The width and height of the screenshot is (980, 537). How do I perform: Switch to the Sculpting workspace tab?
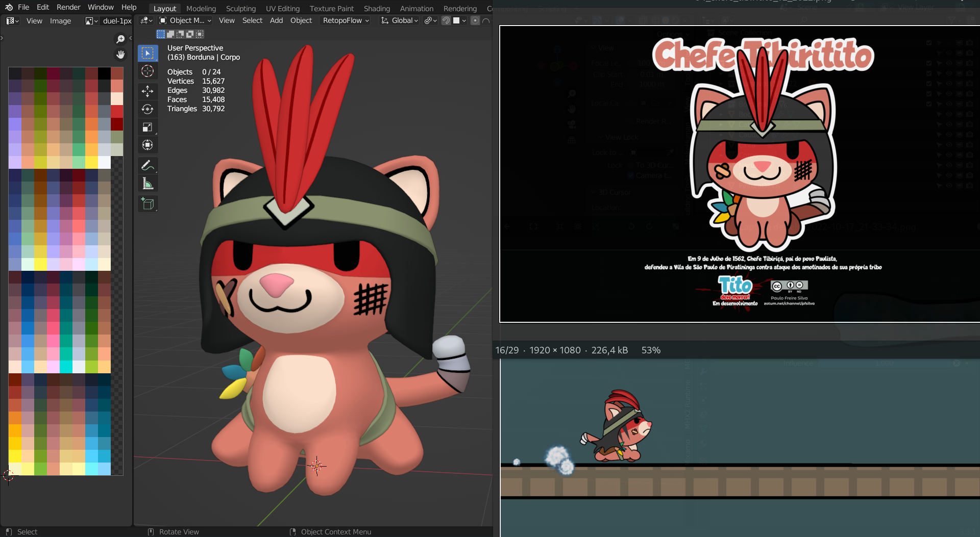point(240,9)
